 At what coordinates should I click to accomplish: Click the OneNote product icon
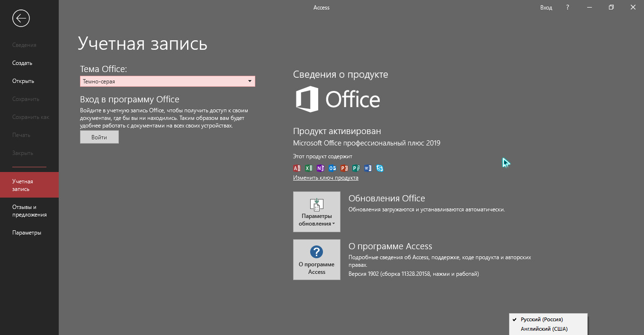tap(321, 168)
